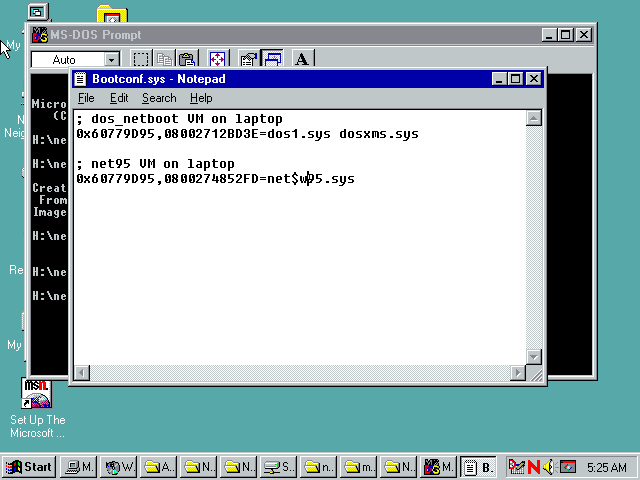This screenshot has width=640, height=480.
Task: Open the Auto font size dropdown arrow
Action: point(111,60)
